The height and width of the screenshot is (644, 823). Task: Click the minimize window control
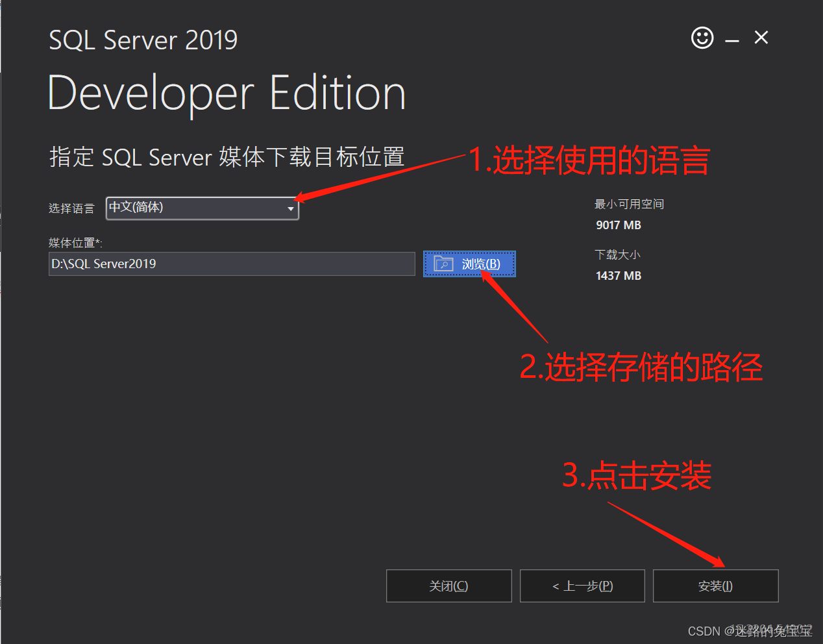(731, 38)
